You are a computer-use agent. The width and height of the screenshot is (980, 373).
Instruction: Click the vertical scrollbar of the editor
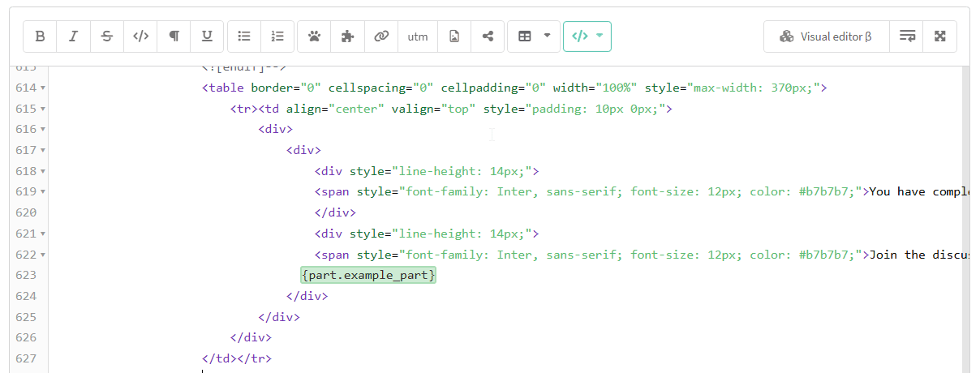pos(965,219)
